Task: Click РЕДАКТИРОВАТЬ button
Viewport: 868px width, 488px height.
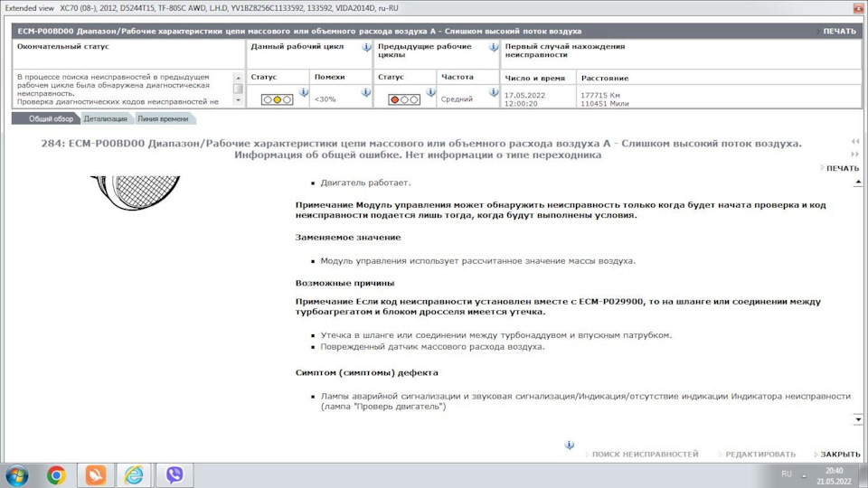Action: 760,455
